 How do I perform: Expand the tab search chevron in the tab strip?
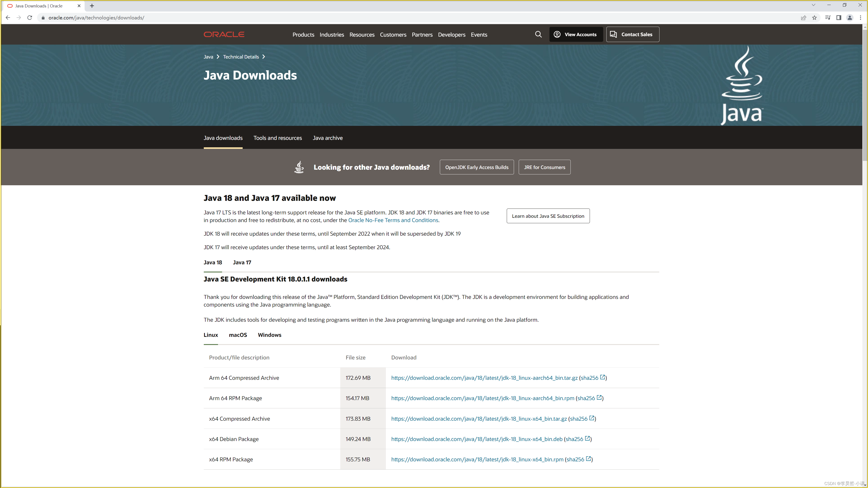tap(813, 5)
